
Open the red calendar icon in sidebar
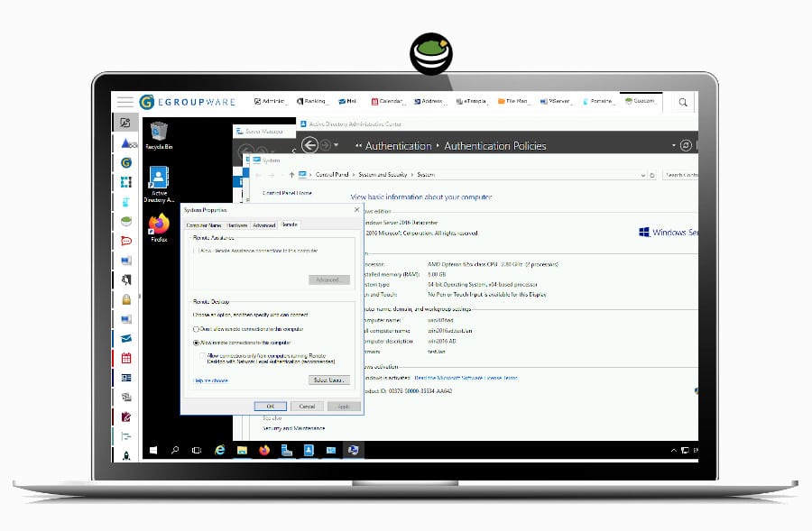click(x=126, y=358)
